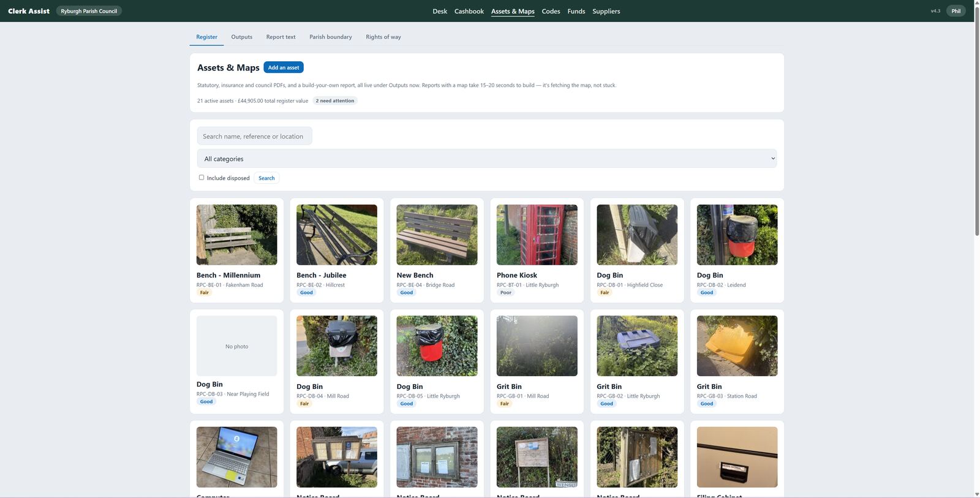980x498 pixels.
Task: Open the Bench - Millennium photo
Action: coord(236,235)
